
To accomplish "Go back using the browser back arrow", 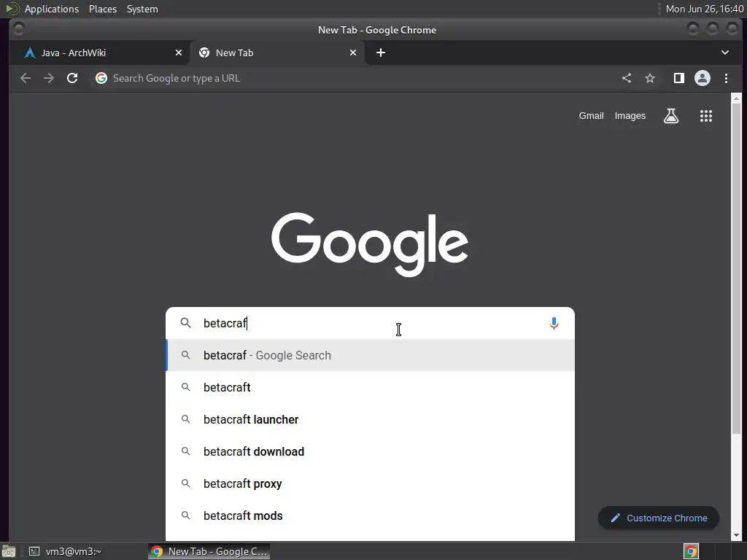I will (26, 78).
